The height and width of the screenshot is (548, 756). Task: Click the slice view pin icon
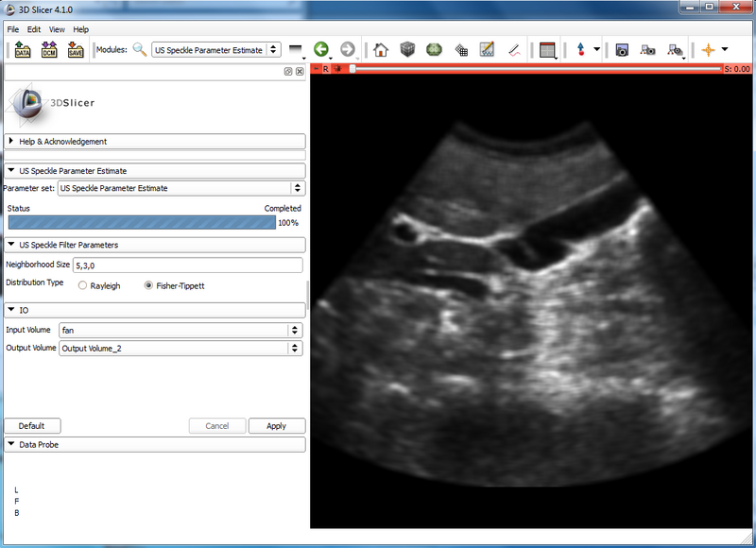tap(316, 69)
